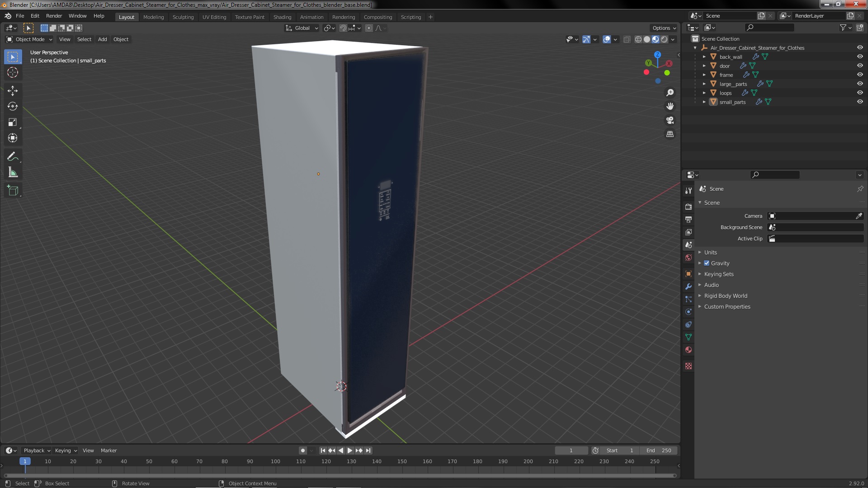Click the pan view hand icon
The height and width of the screenshot is (488, 868).
click(x=670, y=106)
